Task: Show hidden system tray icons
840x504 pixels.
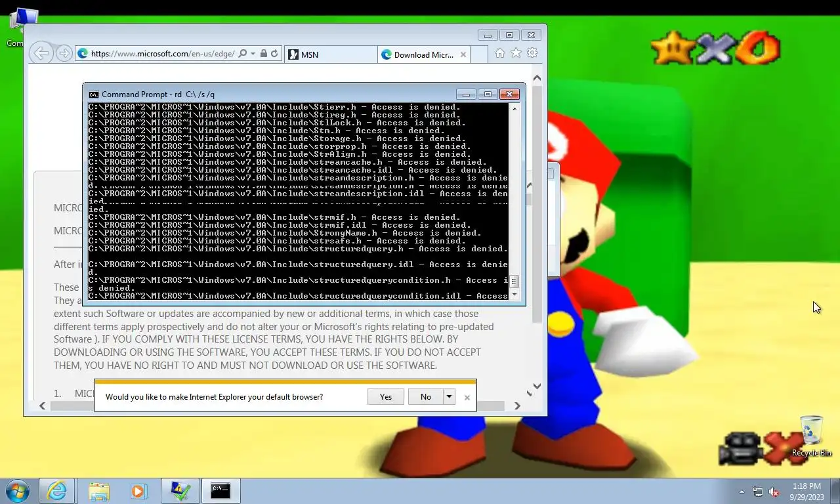Action: pyautogui.click(x=742, y=492)
